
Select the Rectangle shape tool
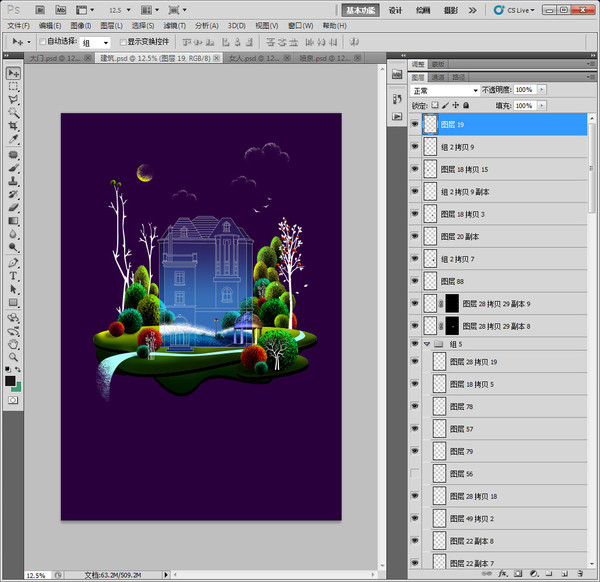pyautogui.click(x=13, y=302)
